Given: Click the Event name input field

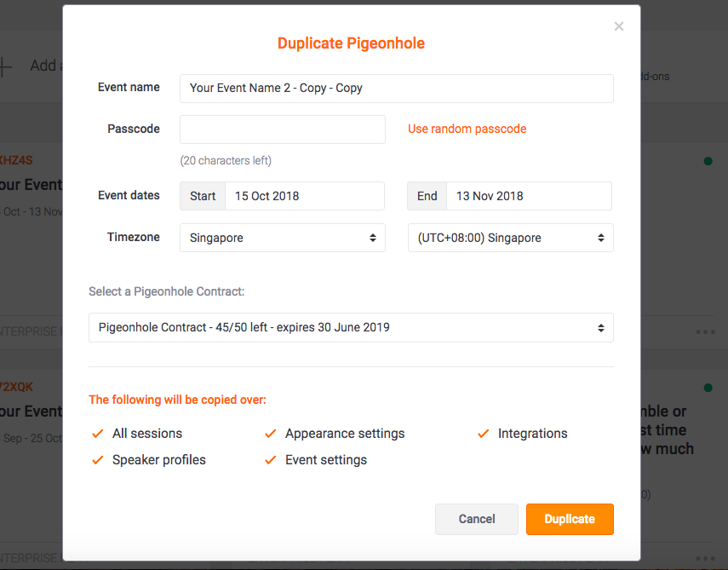Looking at the screenshot, I should [397, 89].
